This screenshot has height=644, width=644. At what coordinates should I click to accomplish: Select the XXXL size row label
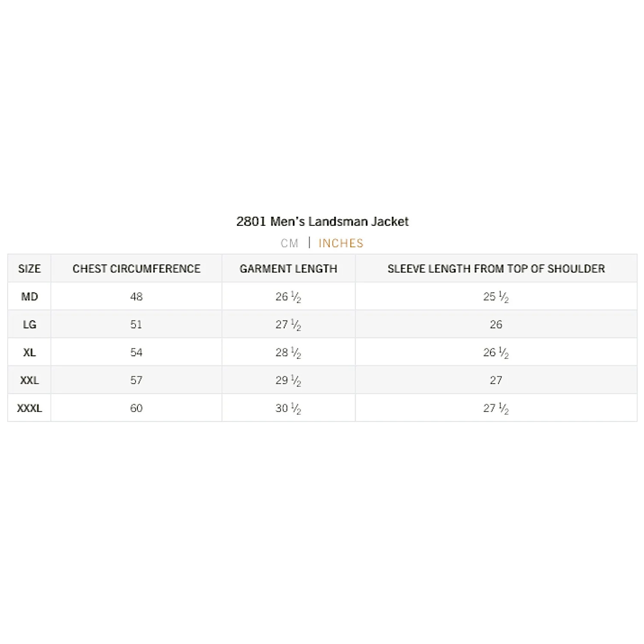30,408
